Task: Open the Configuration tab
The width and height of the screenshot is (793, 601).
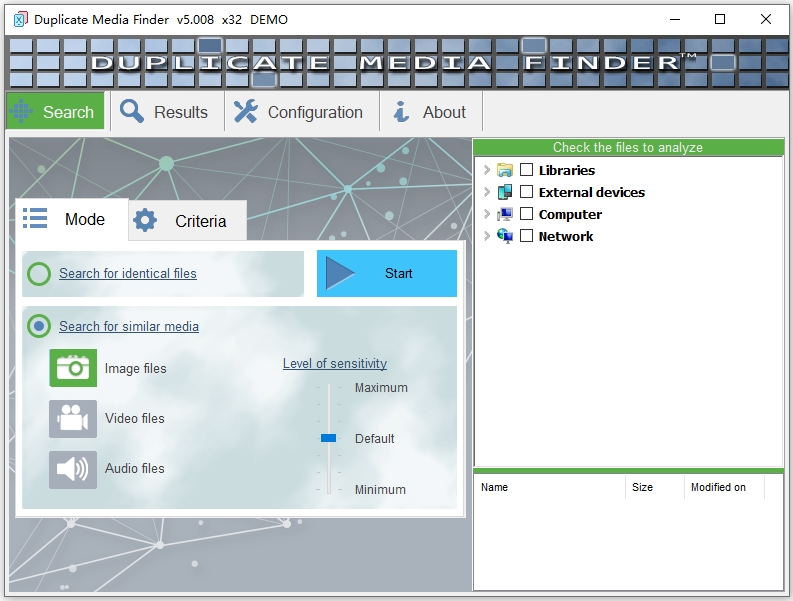Action: point(302,111)
